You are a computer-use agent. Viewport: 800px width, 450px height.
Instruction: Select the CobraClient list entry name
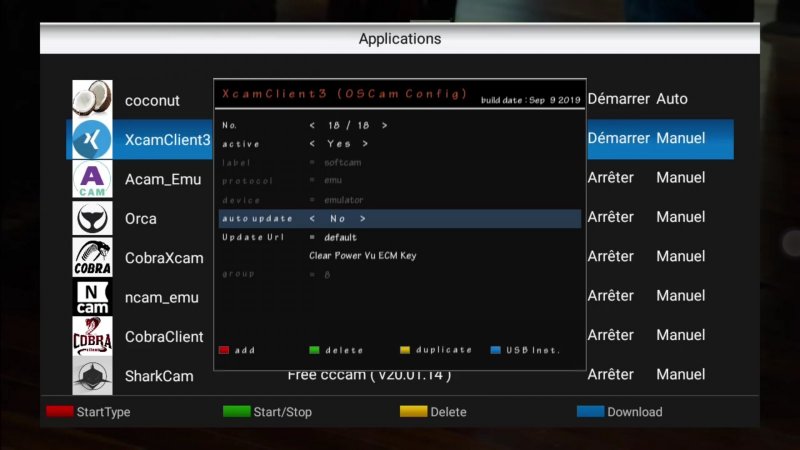[164, 337]
